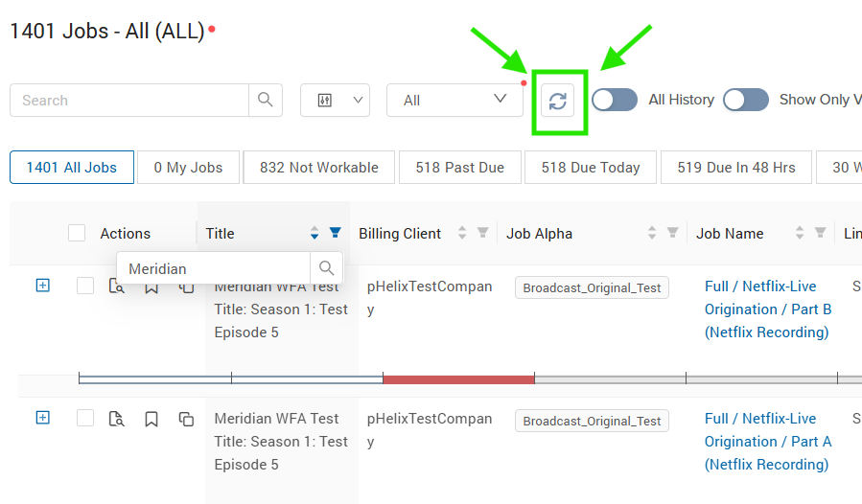The height and width of the screenshot is (504, 862).
Task: Open the Billing Client filter funnel
Action: 482,233
